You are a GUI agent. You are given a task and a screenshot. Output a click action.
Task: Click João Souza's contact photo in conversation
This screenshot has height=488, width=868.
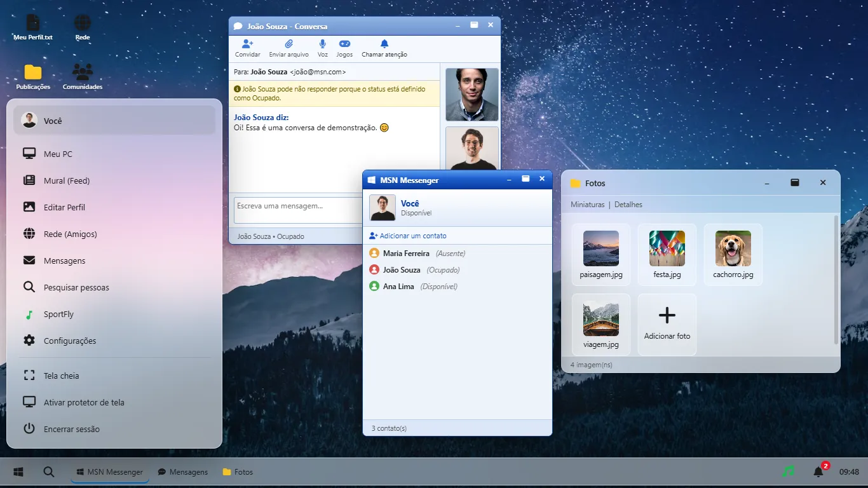pyautogui.click(x=472, y=95)
